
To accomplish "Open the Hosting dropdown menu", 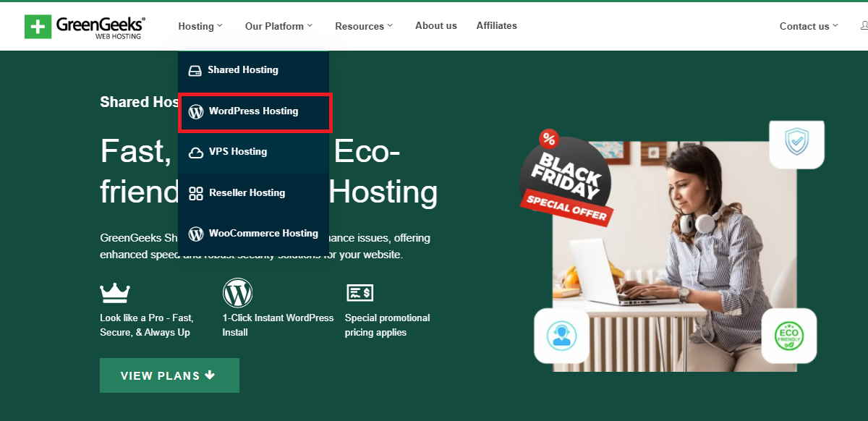I will click(x=200, y=26).
